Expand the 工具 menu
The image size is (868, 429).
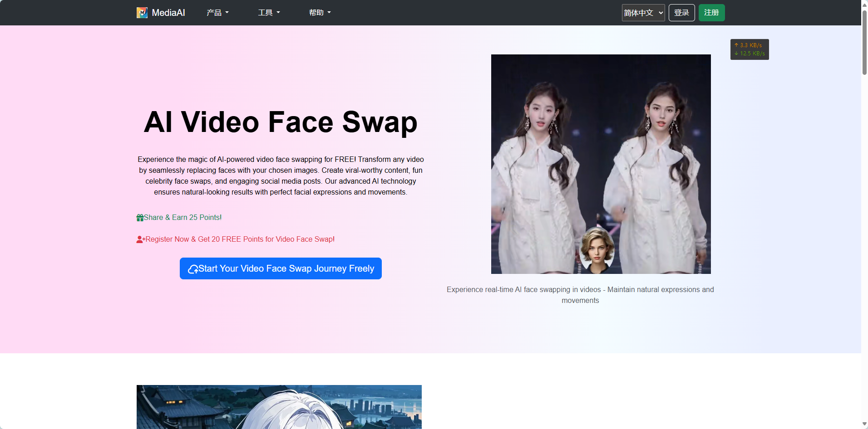269,13
